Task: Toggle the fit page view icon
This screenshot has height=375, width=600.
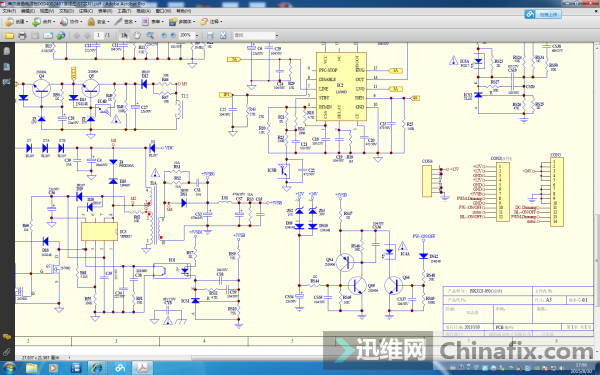Action: 223,35
